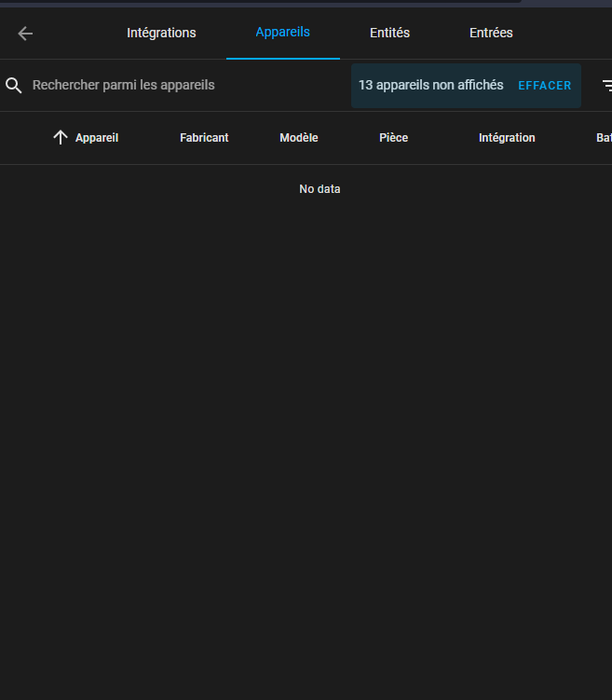The image size is (612, 700).
Task: Click the partially visible Bat column header
Action: [604, 138]
